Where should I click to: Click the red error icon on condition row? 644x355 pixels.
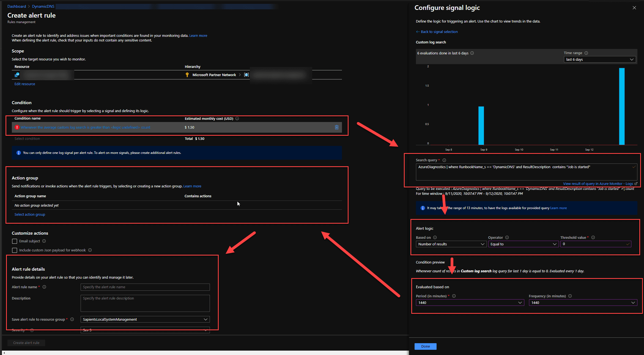17,127
